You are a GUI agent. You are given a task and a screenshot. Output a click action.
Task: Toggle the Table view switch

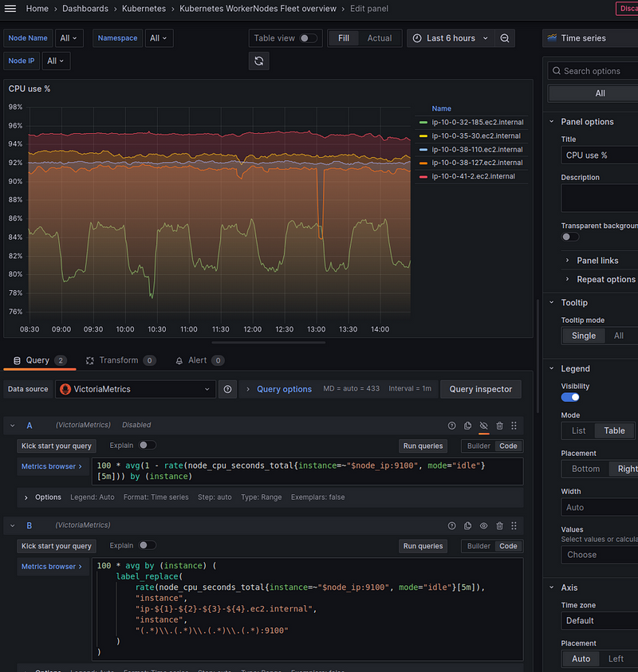pos(307,38)
